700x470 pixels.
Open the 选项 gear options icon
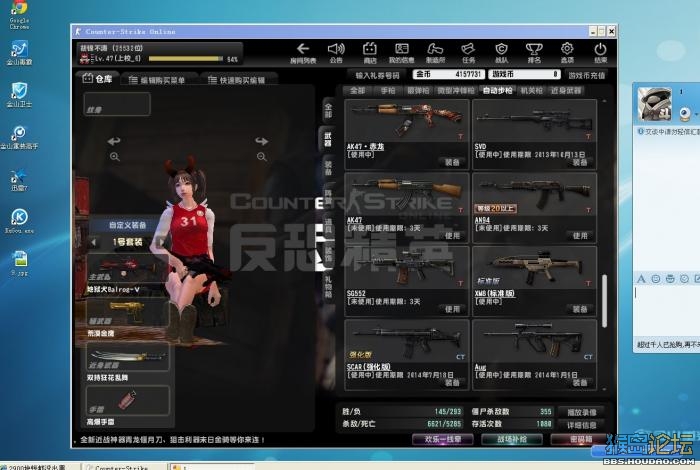(x=567, y=52)
